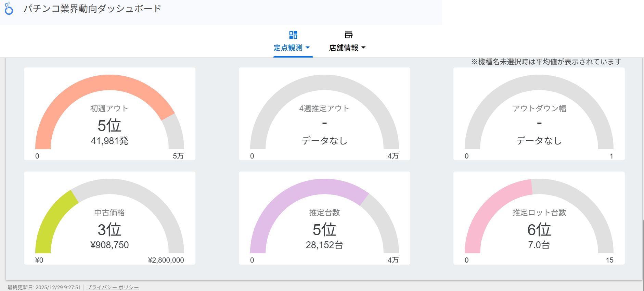Click the 41,981発 value in 初週アウト
644x291 pixels.
click(110, 141)
